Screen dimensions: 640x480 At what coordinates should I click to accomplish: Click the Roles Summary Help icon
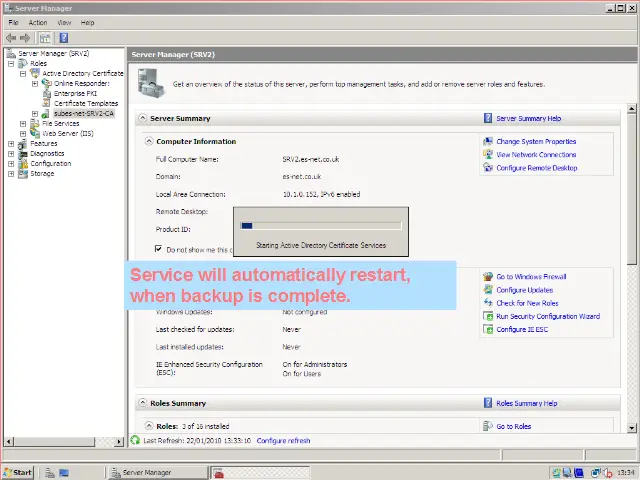point(488,403)
